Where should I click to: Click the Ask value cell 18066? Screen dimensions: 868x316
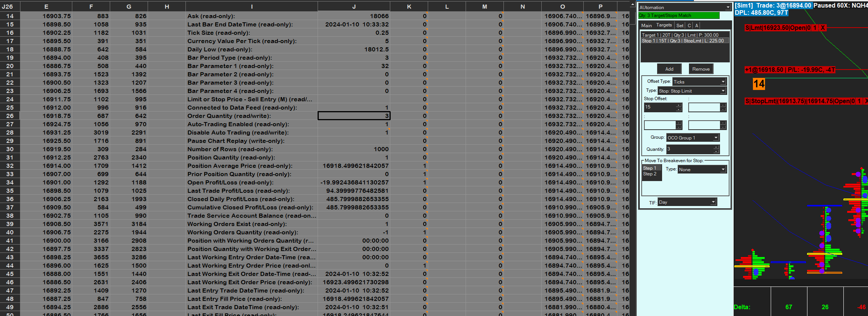(x=354, y=16)
